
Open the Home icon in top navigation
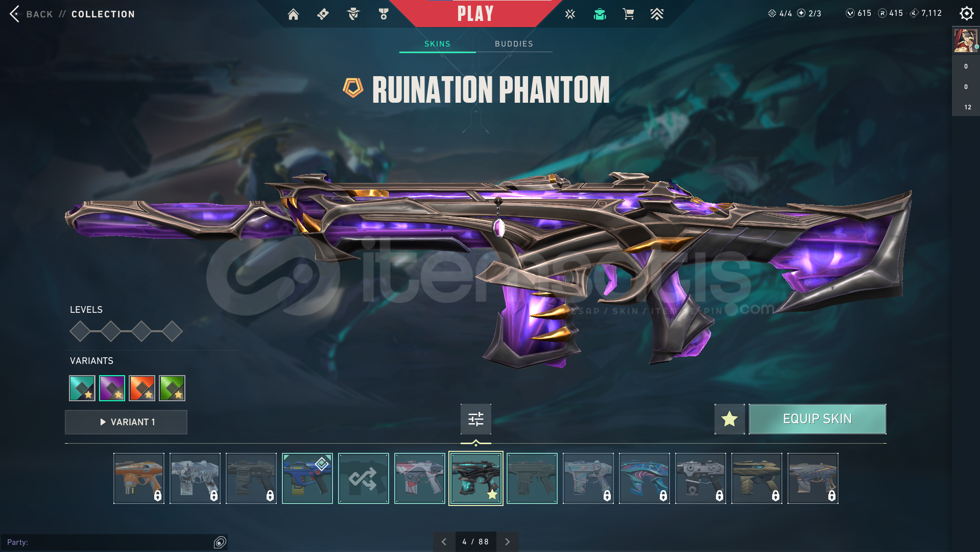293,14
